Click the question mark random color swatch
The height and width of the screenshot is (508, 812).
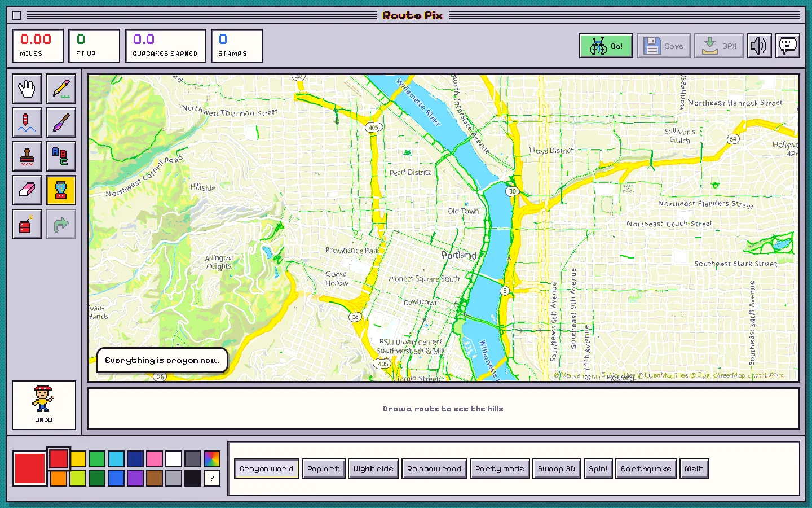click(x=212, y=478)
